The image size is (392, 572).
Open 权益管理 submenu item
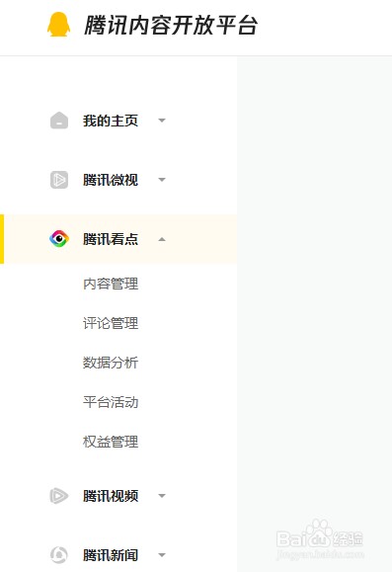[x=111, y=442]
